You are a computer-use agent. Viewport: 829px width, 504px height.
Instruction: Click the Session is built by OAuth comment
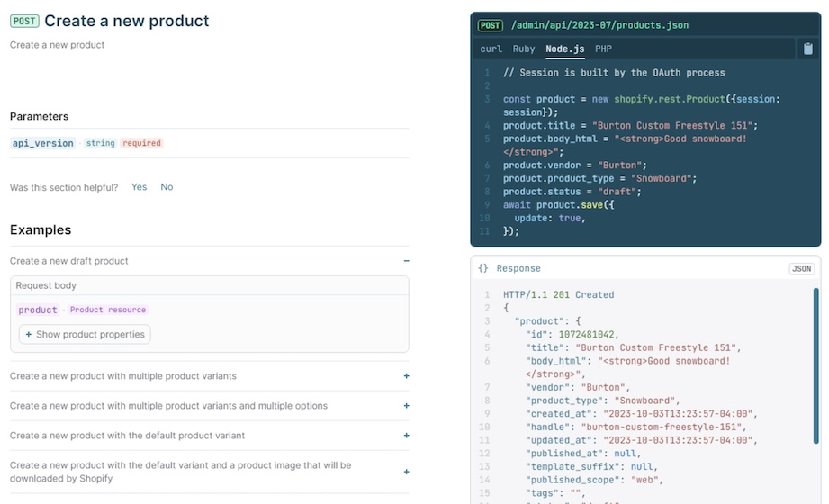coord(614,73)
